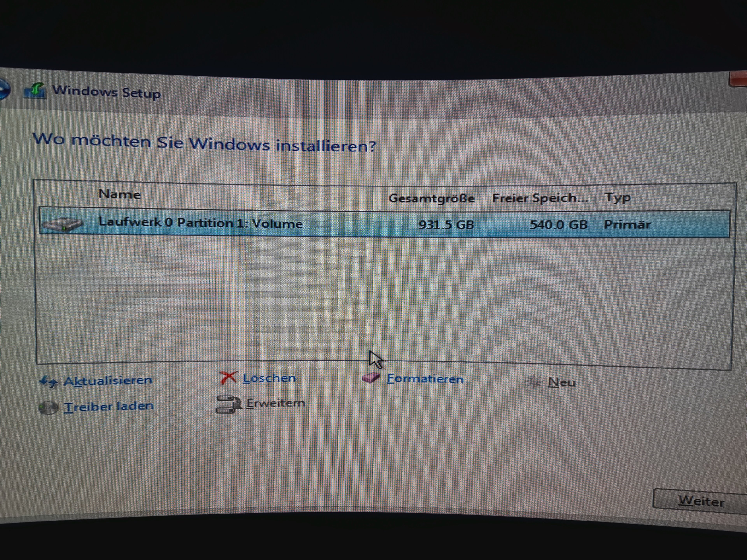
Task: Click the Typ column header
Action: tap(617, 198)
